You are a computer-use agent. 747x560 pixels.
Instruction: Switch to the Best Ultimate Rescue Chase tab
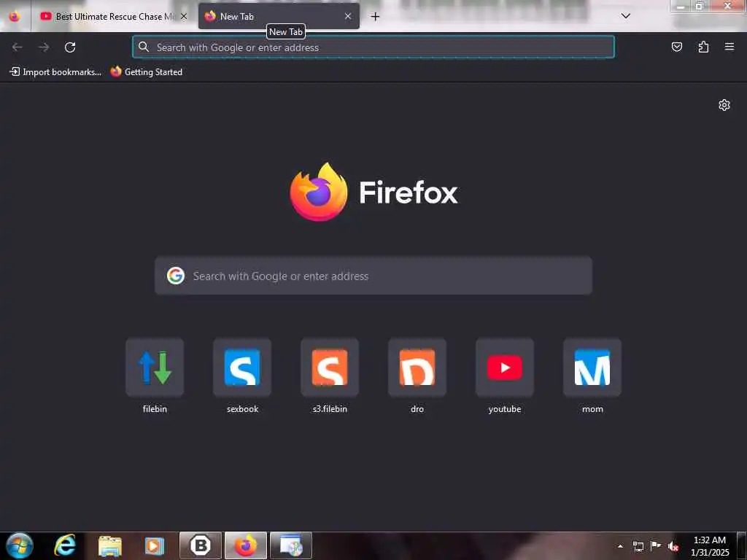click(115, 16)
